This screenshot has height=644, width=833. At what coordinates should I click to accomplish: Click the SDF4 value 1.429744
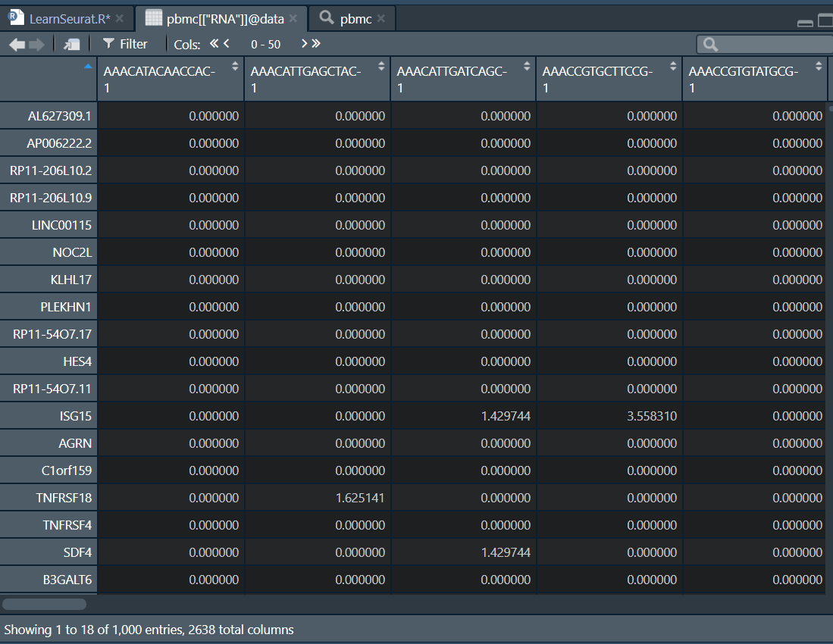tap(506, 552)
